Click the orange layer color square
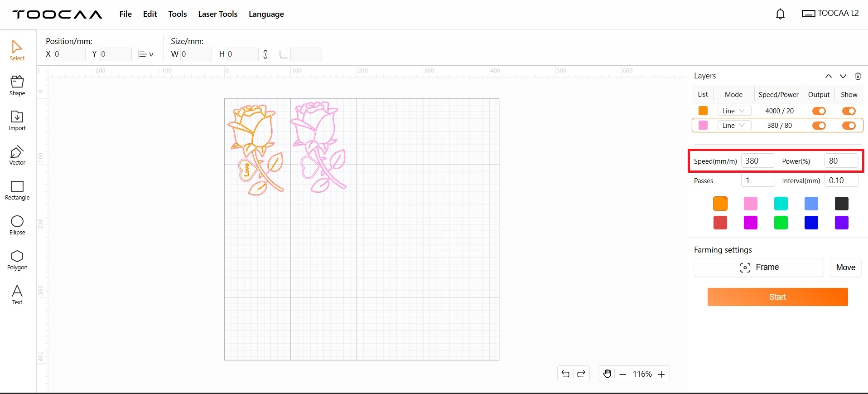 [703, 111]
